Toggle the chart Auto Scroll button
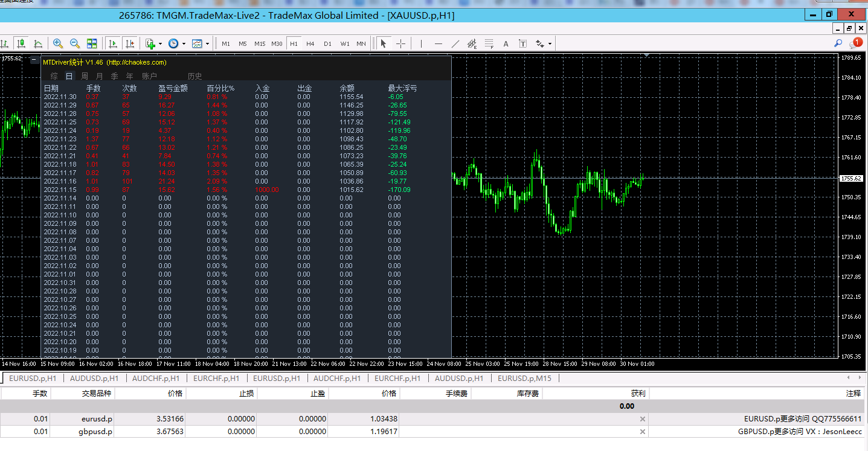 [x=113, y=43]
